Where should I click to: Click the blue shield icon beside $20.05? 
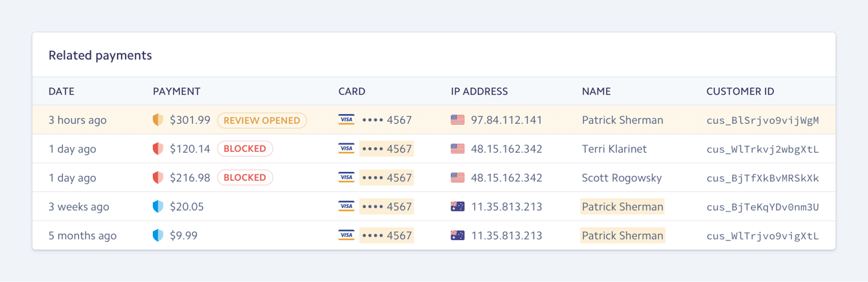[158, 207]
